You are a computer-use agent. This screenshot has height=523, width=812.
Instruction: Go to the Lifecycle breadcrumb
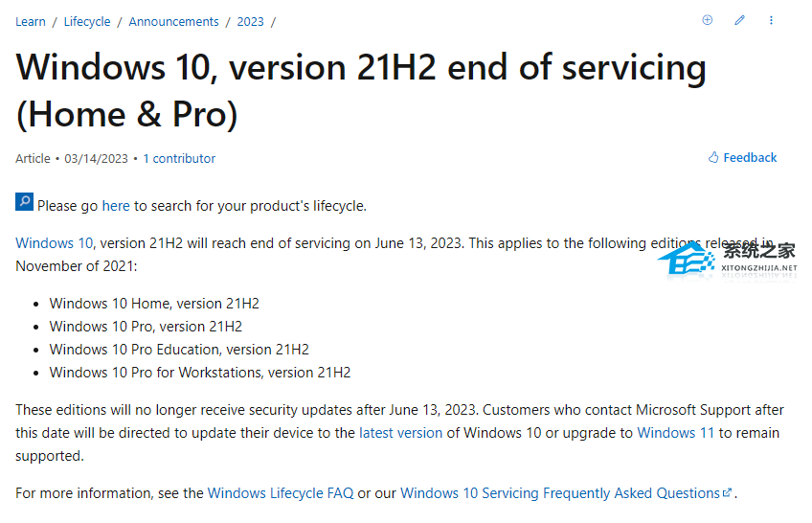[87, 21]
